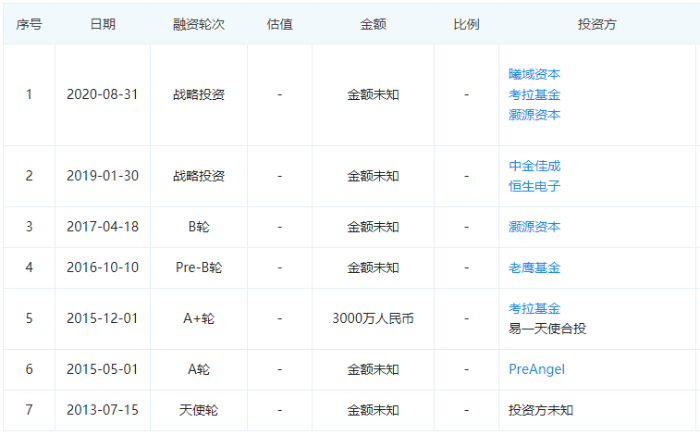Click the 比例 column header

(466, 24)
